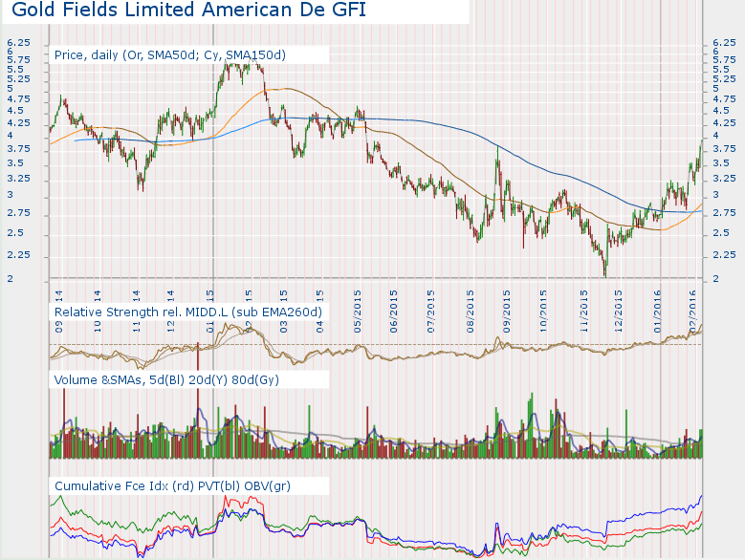The height and width of the screenshot is (560, 745).
Task: Click the 07/2015 date axis label
Action: 430,312
